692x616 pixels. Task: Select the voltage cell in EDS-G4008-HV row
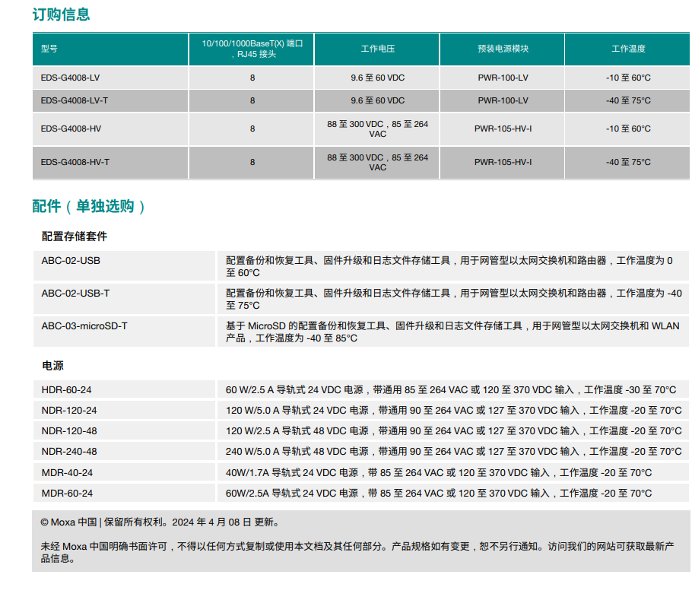[x=378, y=129]
